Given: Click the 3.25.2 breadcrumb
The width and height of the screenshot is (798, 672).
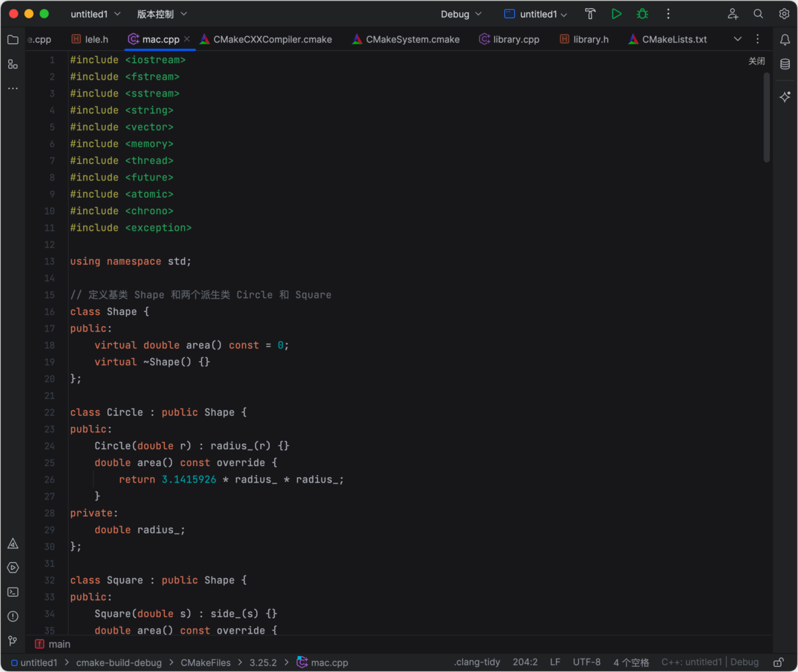Looking at the screenshot, I should click(x=263, y=662).
